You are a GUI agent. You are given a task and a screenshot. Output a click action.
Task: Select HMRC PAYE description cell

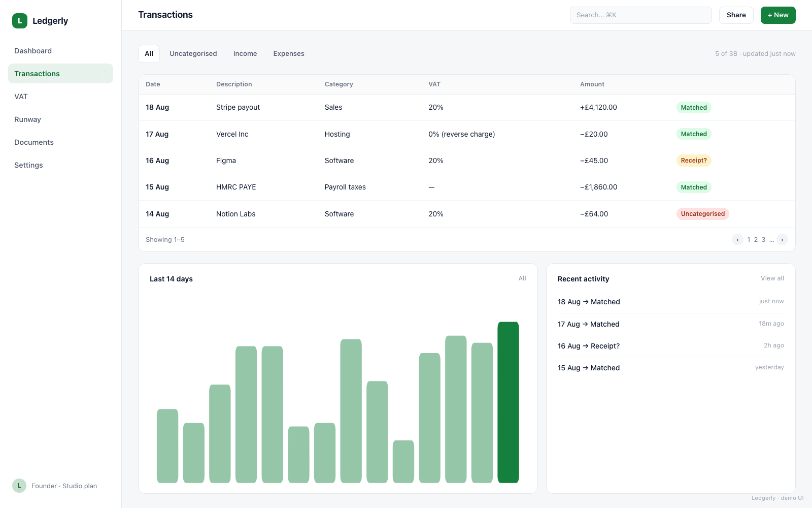236,187
